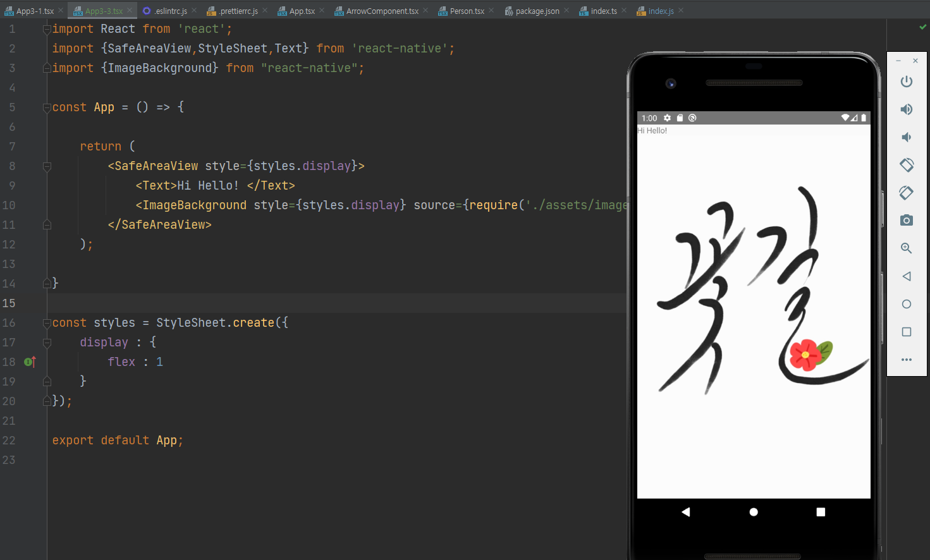Rotate emulator left
The image size is (930, 560).
click(907, 165)
